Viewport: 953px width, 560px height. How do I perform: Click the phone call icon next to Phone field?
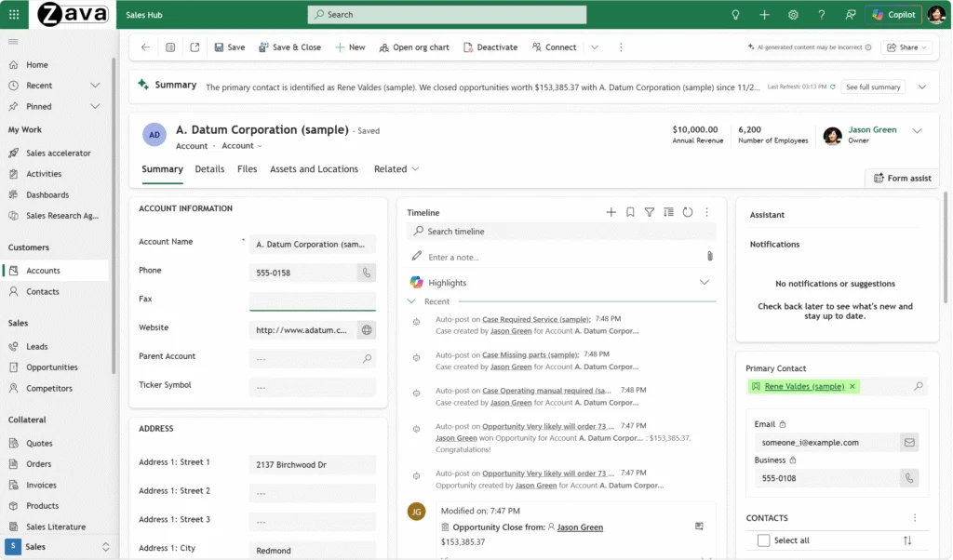tap(367, 273)
